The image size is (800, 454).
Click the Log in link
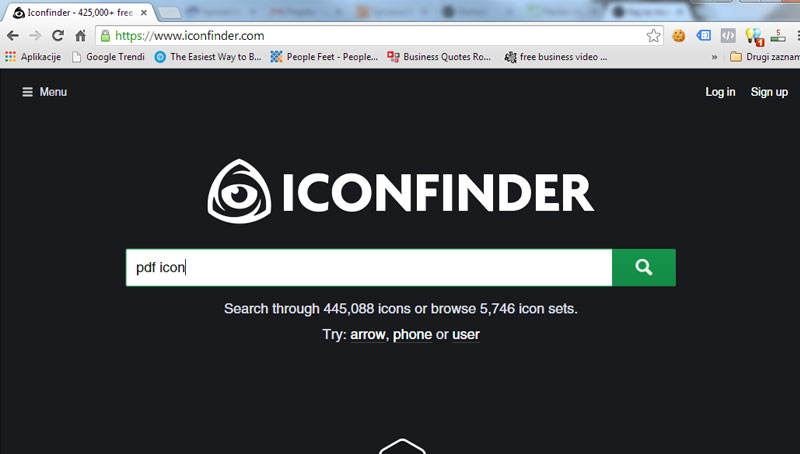720,92
